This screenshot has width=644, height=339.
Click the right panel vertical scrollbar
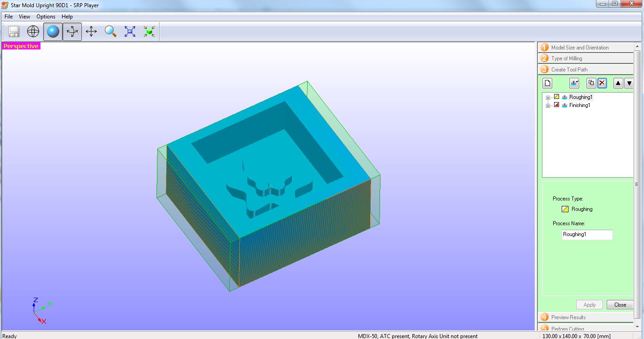click(x=637, y=184)
